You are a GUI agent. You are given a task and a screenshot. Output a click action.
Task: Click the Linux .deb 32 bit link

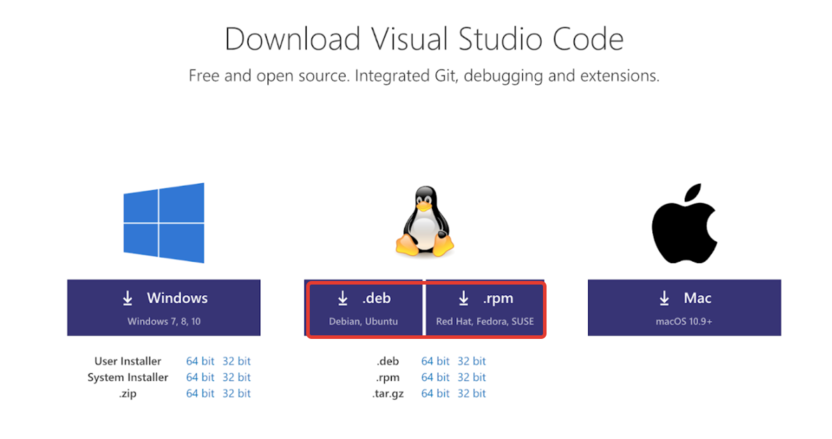(x=472, y=361)
